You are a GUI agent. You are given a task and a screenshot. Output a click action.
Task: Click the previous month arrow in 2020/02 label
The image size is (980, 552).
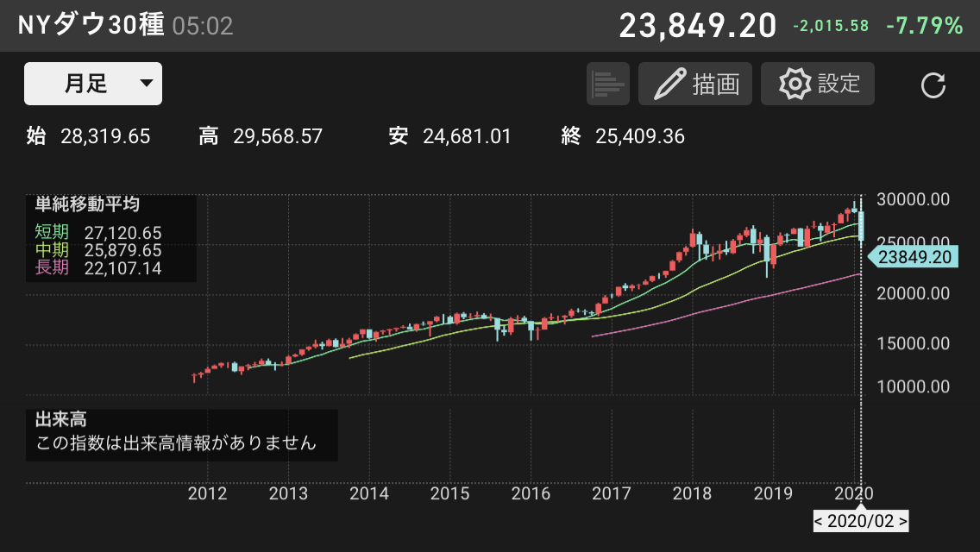coord(819,521)
